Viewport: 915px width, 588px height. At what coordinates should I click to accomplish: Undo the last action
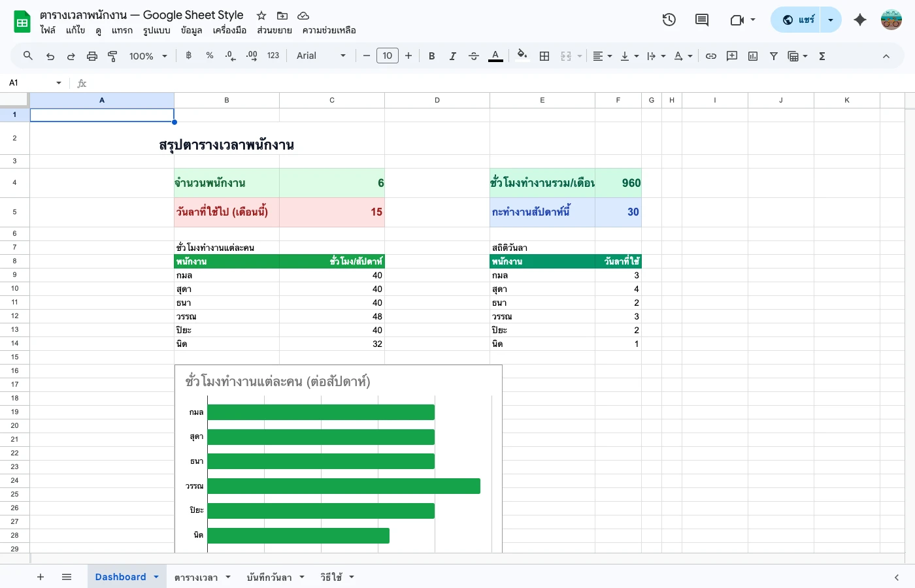(50, 56)
